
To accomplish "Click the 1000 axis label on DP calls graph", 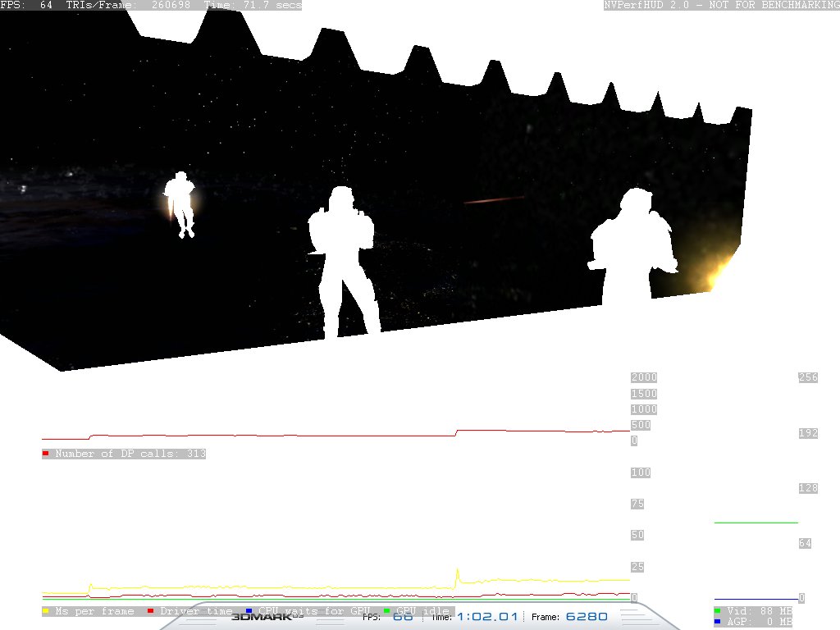I will point(644,409).
